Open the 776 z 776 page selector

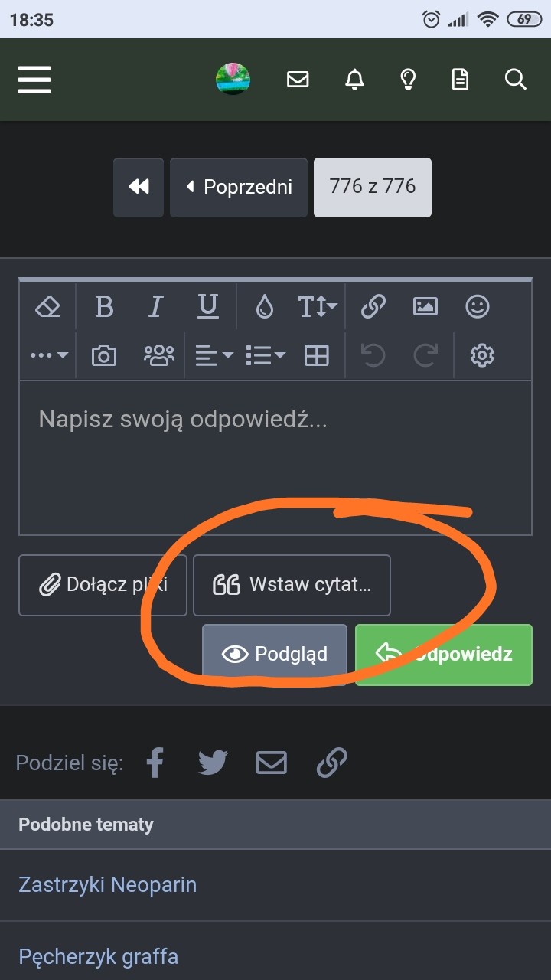pos(373,187)
